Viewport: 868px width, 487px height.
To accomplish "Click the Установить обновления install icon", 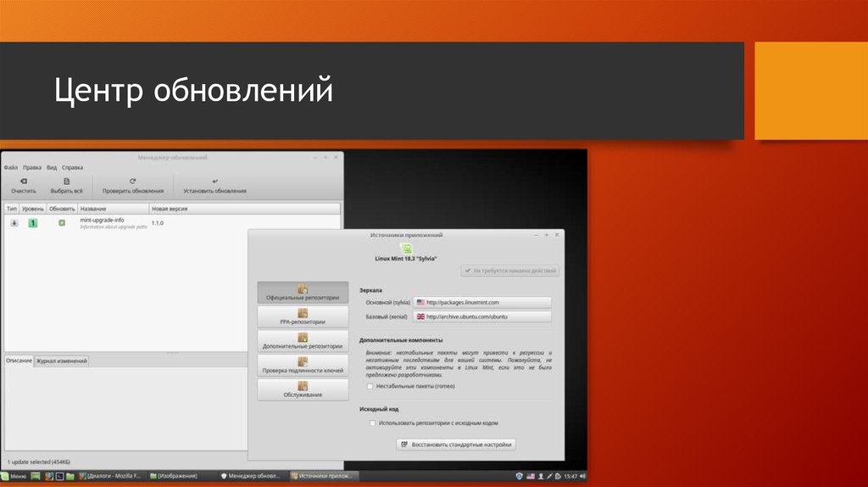I will pyautogui.click(x=214, y=182).
